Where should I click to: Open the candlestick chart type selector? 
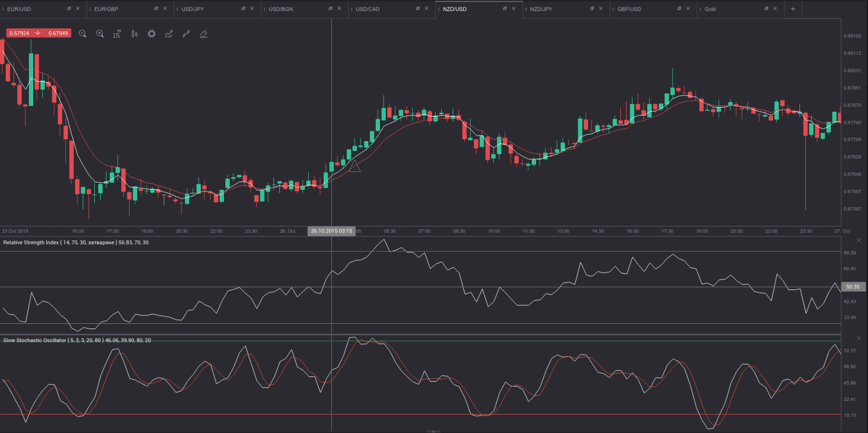coord(134,34)
